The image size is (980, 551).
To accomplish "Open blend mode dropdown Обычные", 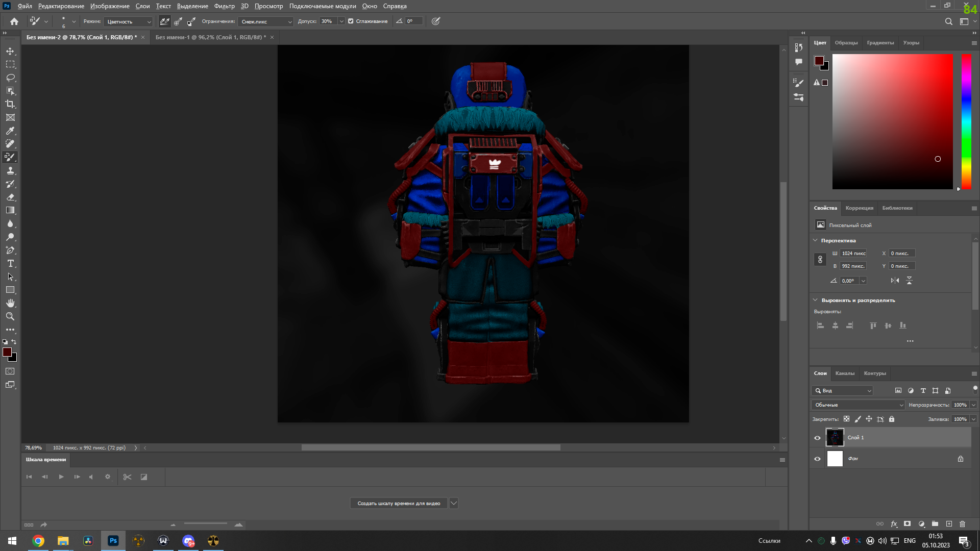I will tap(858, 405).
